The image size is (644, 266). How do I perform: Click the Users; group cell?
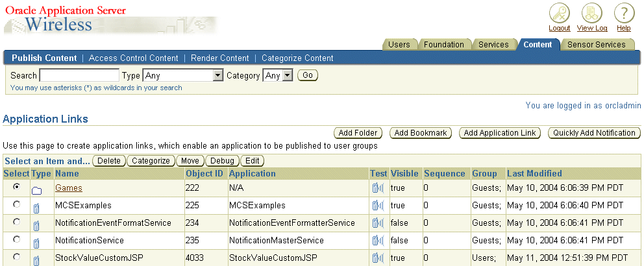pyautogui.click(x=484, y=258)
